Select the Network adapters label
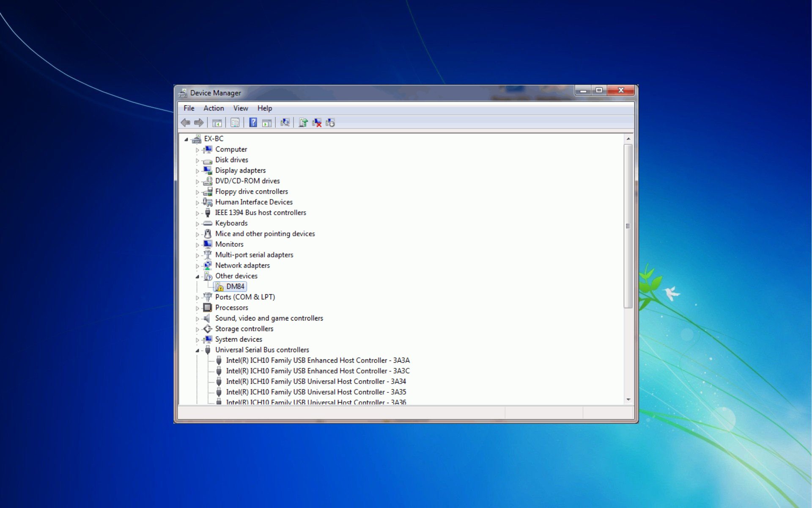The image size is (812, 508). coord(242,265)
